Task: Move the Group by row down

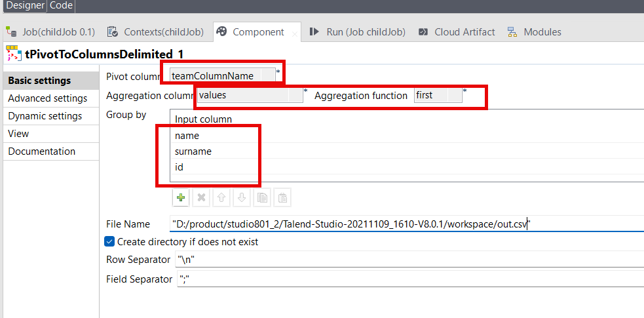Action: click(x=242, y=197)
